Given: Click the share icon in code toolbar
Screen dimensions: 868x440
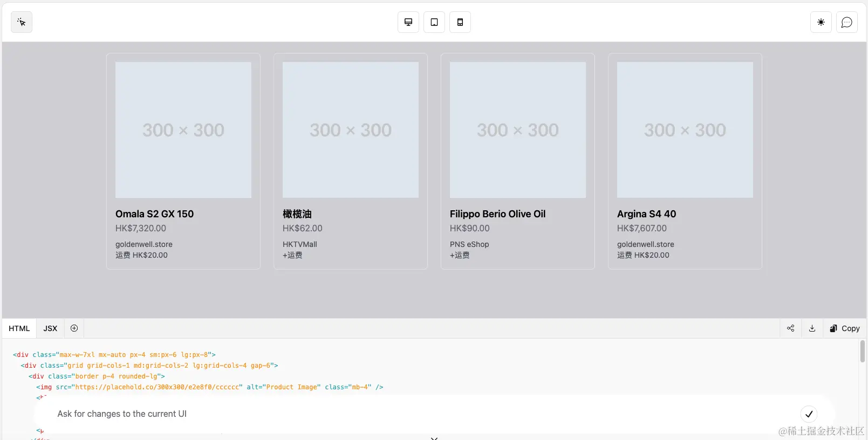Looking at the screenshot, I should (x=791, y=328).
